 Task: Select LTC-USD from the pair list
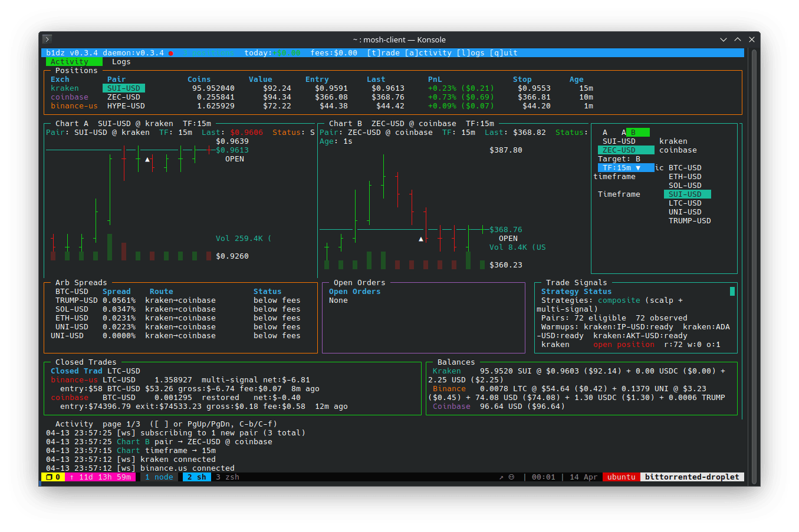tap(686, 203)
